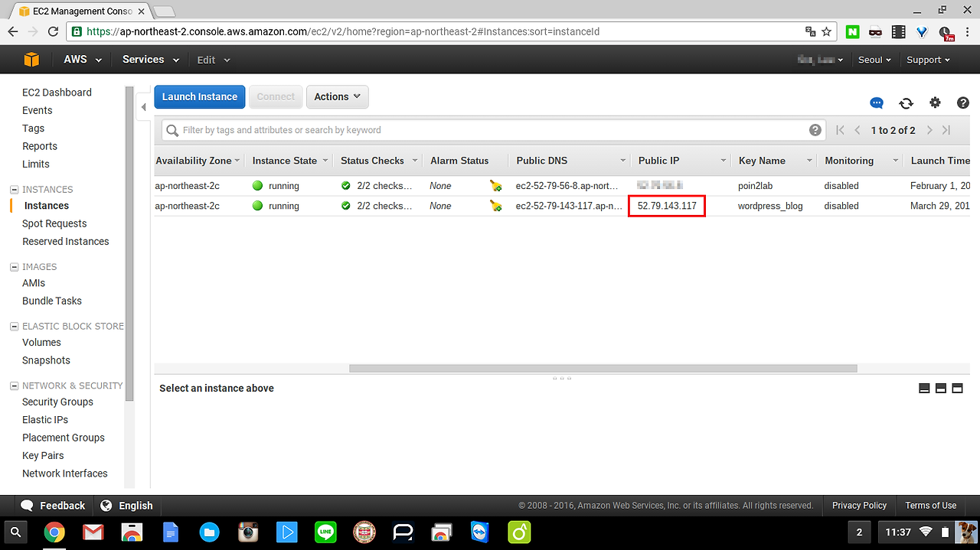This screenshot has width=980, height=550.
Task: Open Gmail from the taskbar
Action: pyautogui.click(x=93, y=532)
